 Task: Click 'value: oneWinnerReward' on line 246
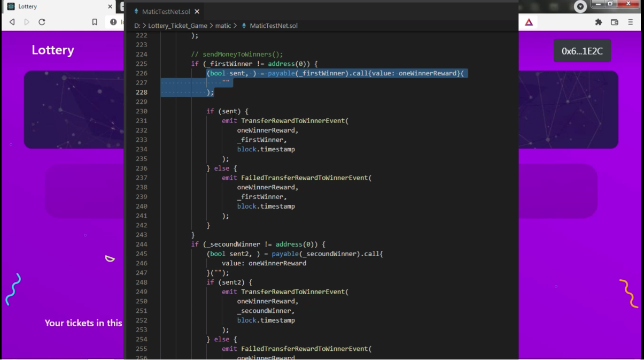264,263
